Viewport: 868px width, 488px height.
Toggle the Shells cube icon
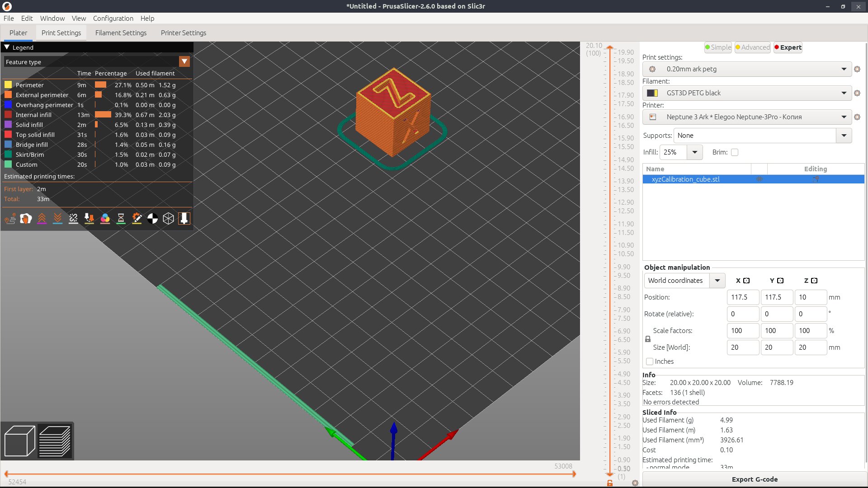click(x=168, y=219)
